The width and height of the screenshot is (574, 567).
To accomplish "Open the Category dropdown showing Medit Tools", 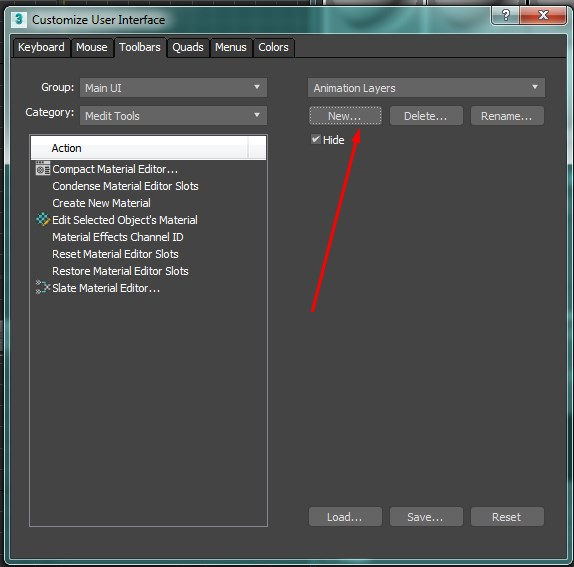I will pyautogui.click(x=173, y=116).
